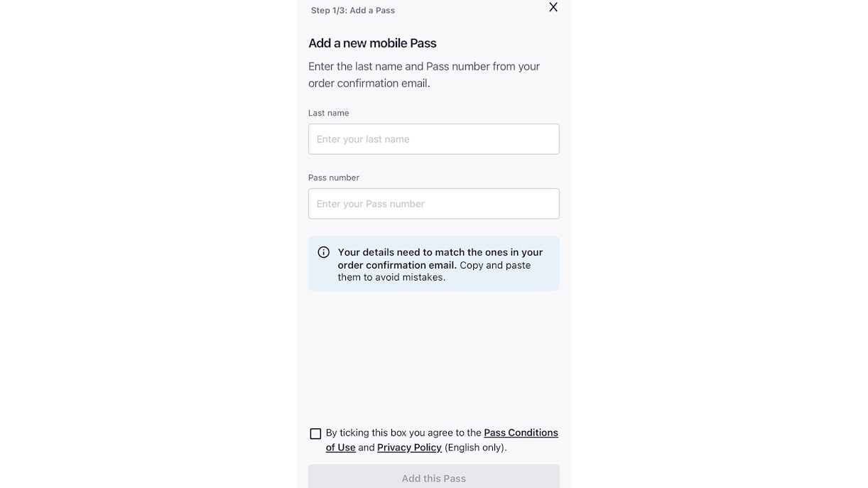This screenshot has width=868, height=488.
Task: Enable the box agreeing to the Privacy Policy
Action: click(x=315, y=433)
